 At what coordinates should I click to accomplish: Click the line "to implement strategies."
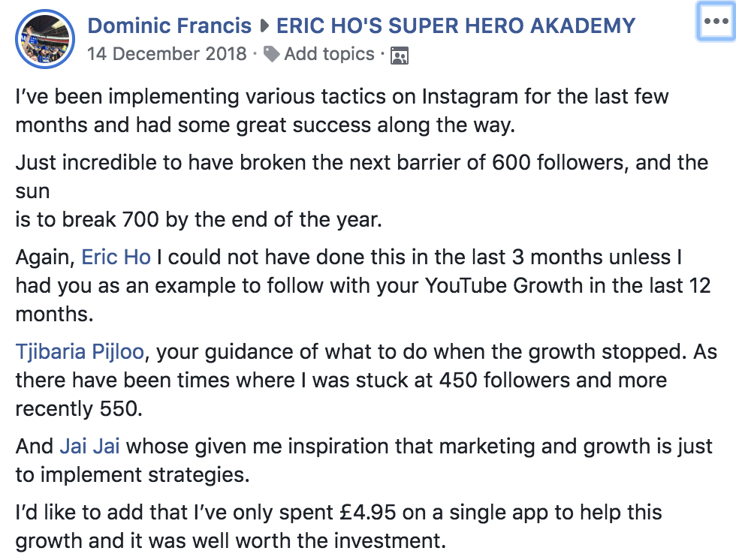coord(132,474)
